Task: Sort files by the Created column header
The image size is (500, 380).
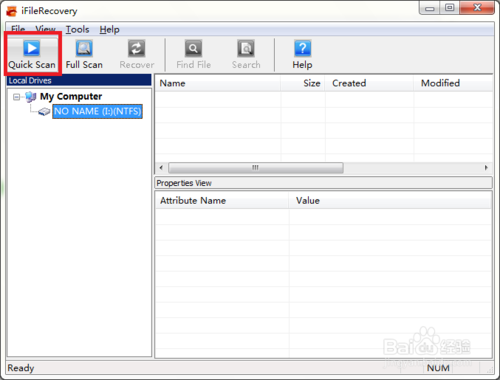Action: [369, 83]
